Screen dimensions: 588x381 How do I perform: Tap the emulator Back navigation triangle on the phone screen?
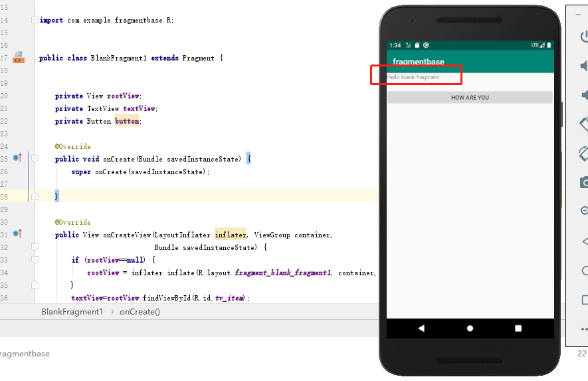click(x=421, y=328)
